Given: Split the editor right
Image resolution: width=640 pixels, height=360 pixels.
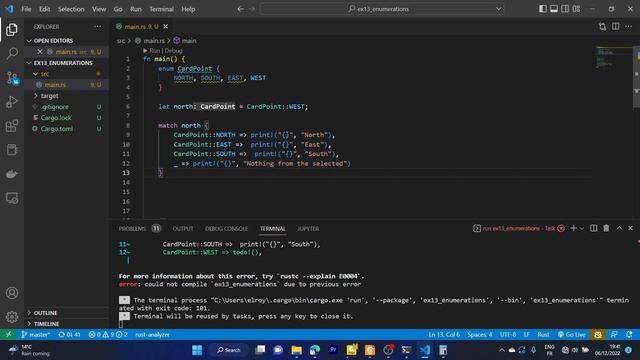Looking at the screenshot, I should 616,27.
